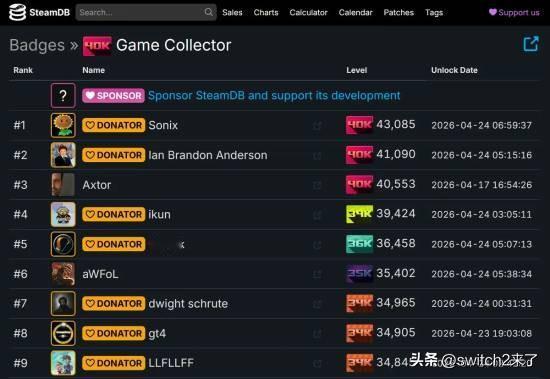The image size is (550, 379).
Task: Click external link icon in ikun row
Action: (x=317, y=215)
